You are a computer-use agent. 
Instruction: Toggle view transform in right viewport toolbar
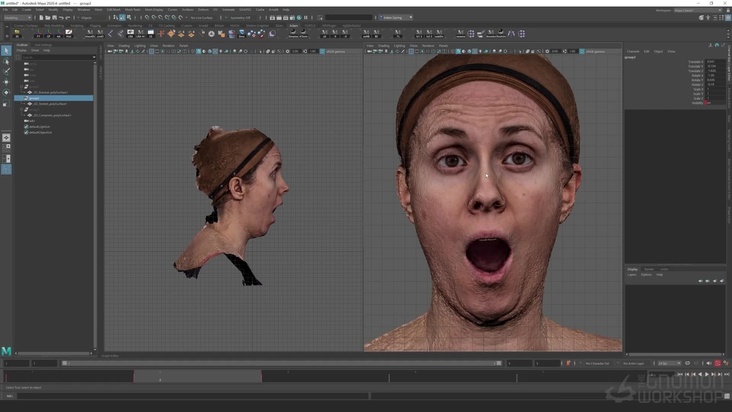(x=582, y=51)
